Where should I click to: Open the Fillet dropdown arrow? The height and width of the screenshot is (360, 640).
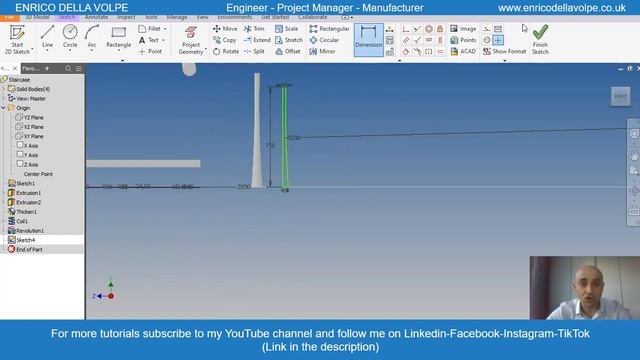[165, 29]
